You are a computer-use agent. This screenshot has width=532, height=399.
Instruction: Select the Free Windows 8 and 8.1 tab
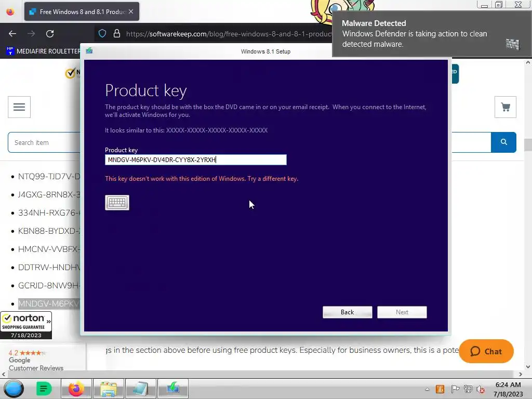click(82, 11)
